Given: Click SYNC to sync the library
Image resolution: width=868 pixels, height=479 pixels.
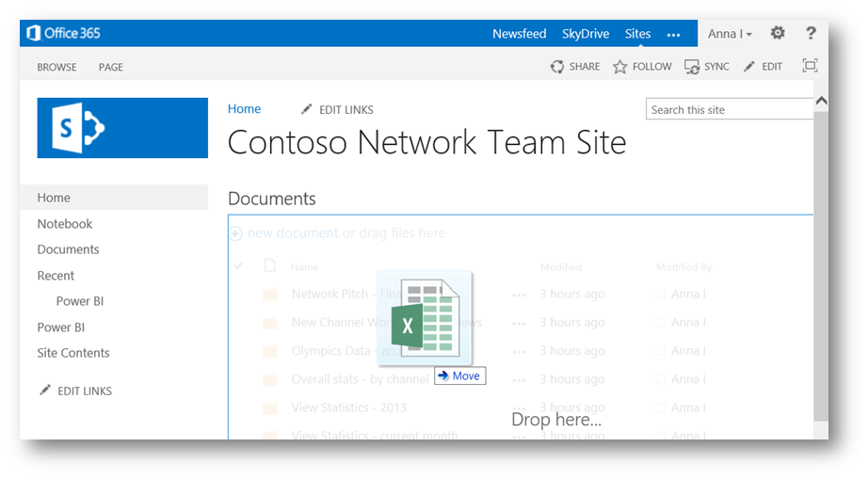Looking at the screenshot, I should pos(707,67).
